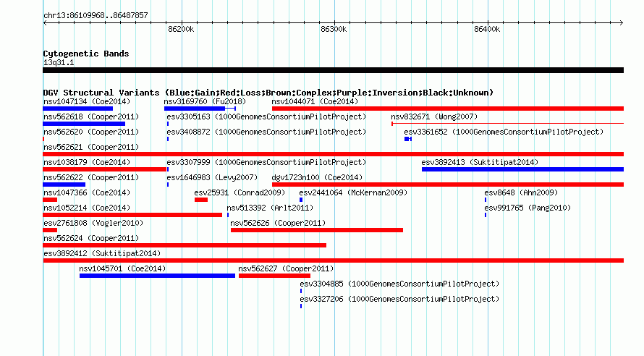Open nsv1038179 (Coe2014) label
Viewport: 644px width, 356px height.
tap(87, 162)
